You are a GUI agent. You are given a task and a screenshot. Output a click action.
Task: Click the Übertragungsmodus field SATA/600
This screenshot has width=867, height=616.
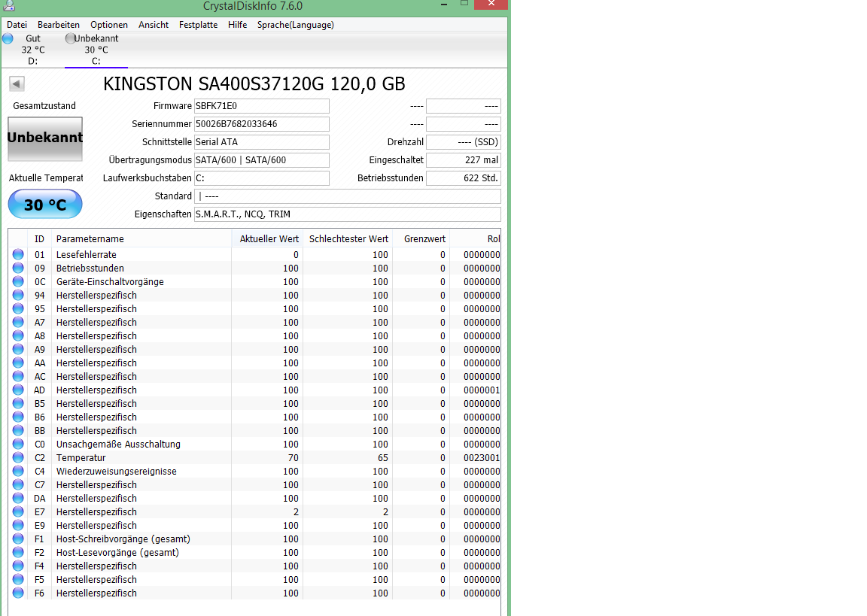click(262, 159)
